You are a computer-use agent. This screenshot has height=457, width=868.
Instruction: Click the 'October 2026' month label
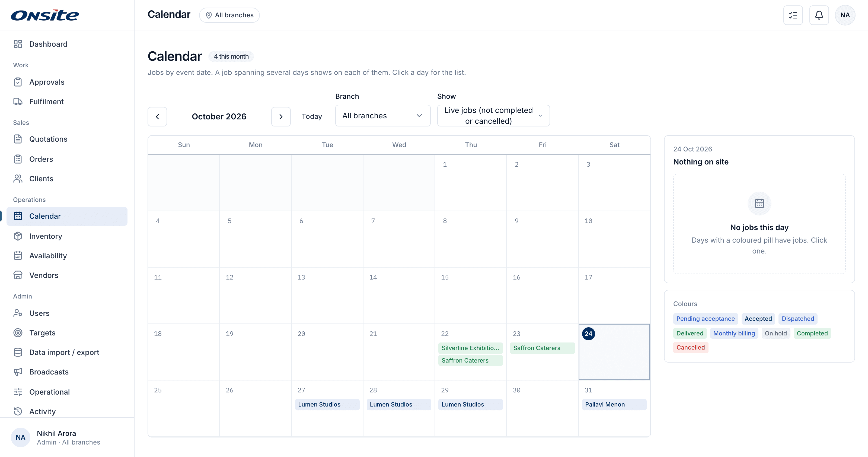[x=219, y=117]
